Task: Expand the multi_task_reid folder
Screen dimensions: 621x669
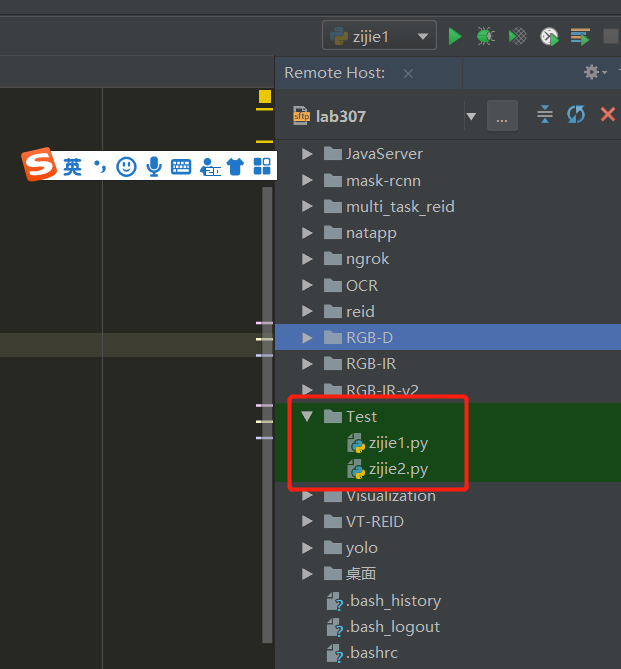Action: click(307, 207)
